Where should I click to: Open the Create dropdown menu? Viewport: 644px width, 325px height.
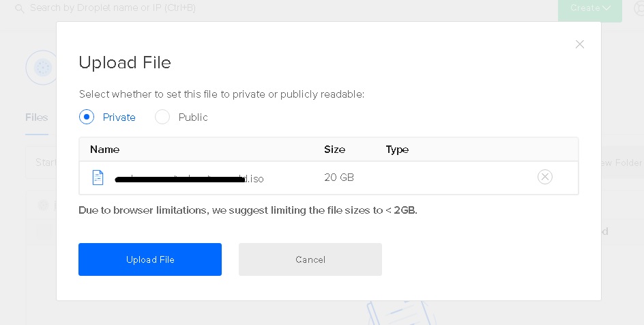(x=589, y=9)
